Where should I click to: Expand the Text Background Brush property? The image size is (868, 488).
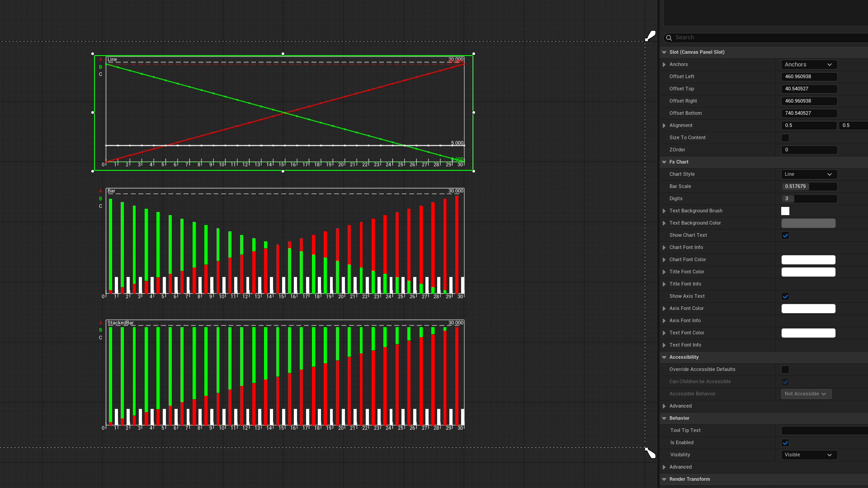tap(664, 211)
